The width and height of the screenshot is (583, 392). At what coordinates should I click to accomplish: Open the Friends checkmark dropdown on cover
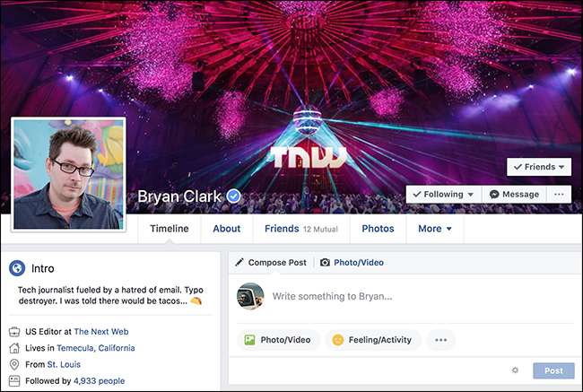click(x=539, y=167)
